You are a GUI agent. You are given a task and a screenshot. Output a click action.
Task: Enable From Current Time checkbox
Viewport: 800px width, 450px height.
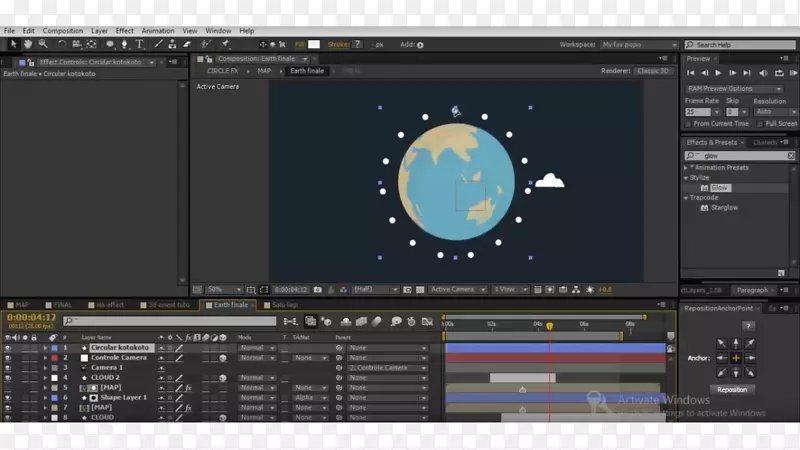pyautogui.click(x=689, y=124)
